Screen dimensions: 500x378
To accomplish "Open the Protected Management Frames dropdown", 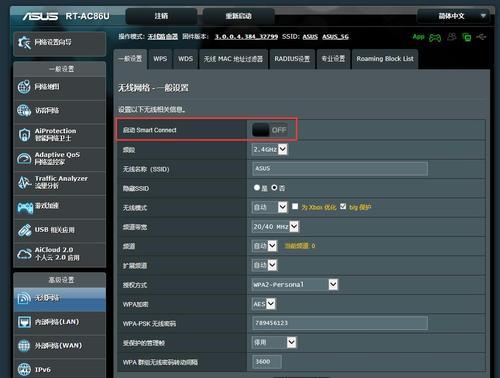I will (x=274, y=342).
